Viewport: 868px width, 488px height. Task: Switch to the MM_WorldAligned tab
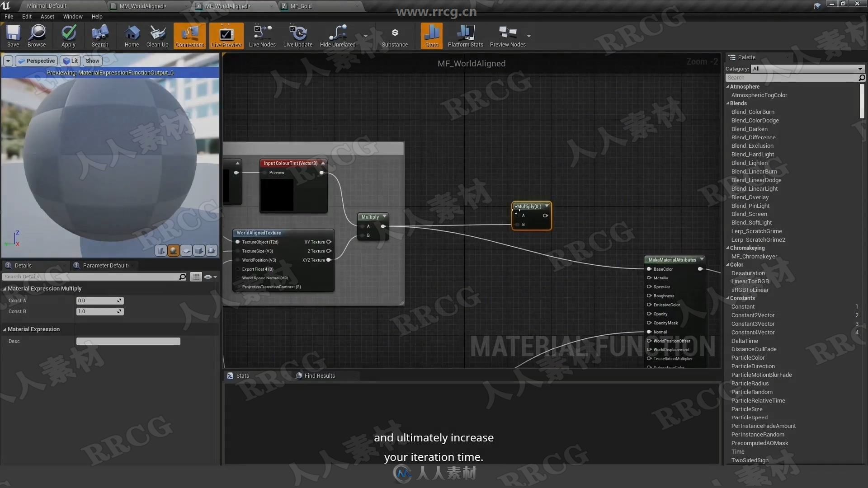(143, 6)
